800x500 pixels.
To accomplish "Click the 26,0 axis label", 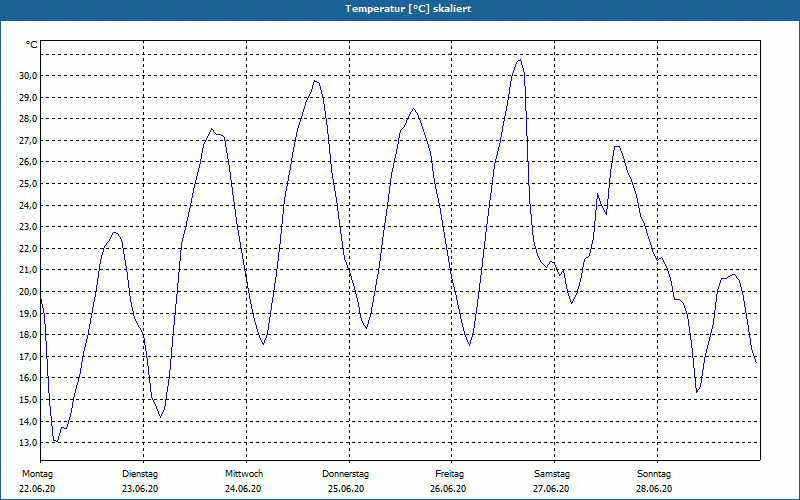I will tap(28, 161).
